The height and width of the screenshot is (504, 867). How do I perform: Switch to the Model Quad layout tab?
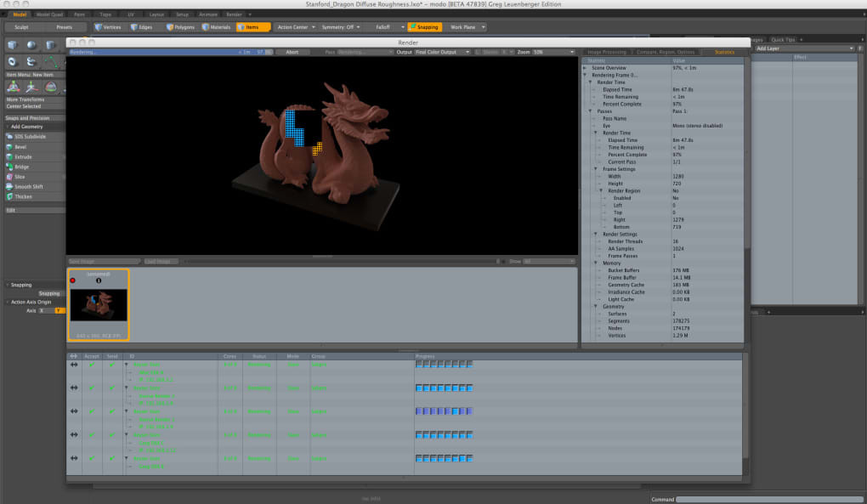(49, 14)
